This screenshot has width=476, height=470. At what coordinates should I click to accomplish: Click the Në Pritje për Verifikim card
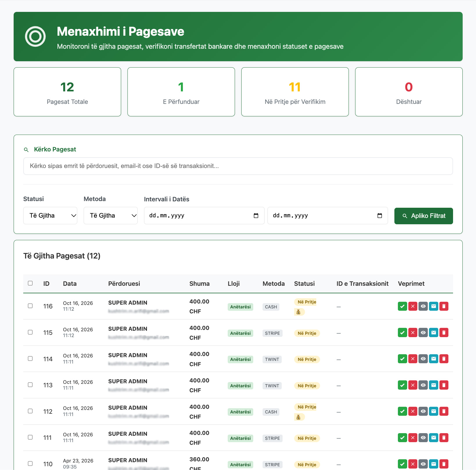(x=295, y=92)
